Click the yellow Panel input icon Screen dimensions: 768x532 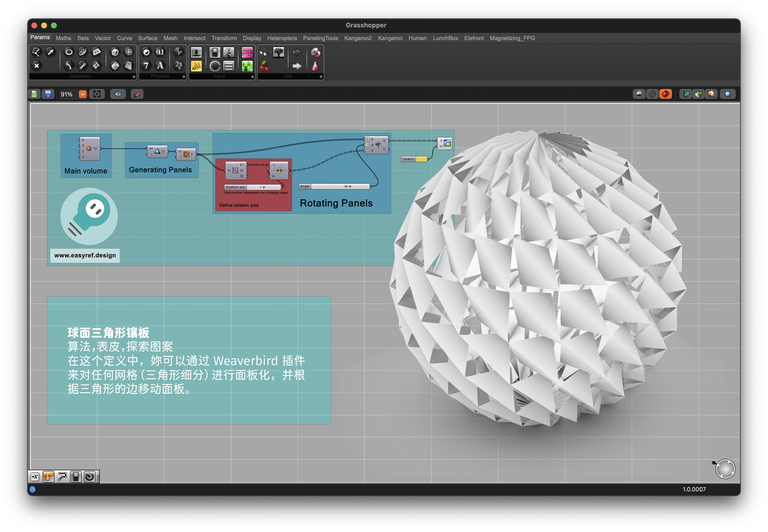click(196, 66)
